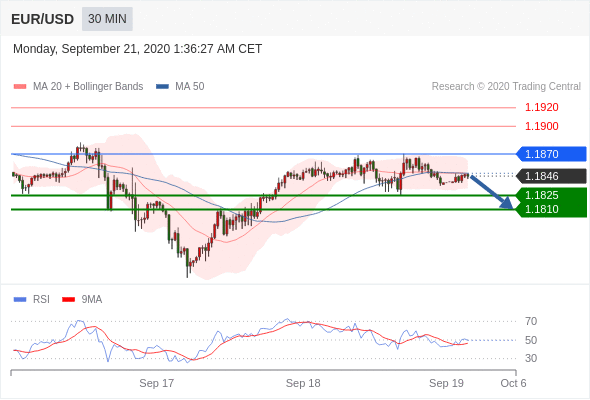Image resolution: width=590 pixels, height=400 pixels.
Task: Click the MA 20 Bollinger Bands legend swatch
Action: click(x=20, y=87)
